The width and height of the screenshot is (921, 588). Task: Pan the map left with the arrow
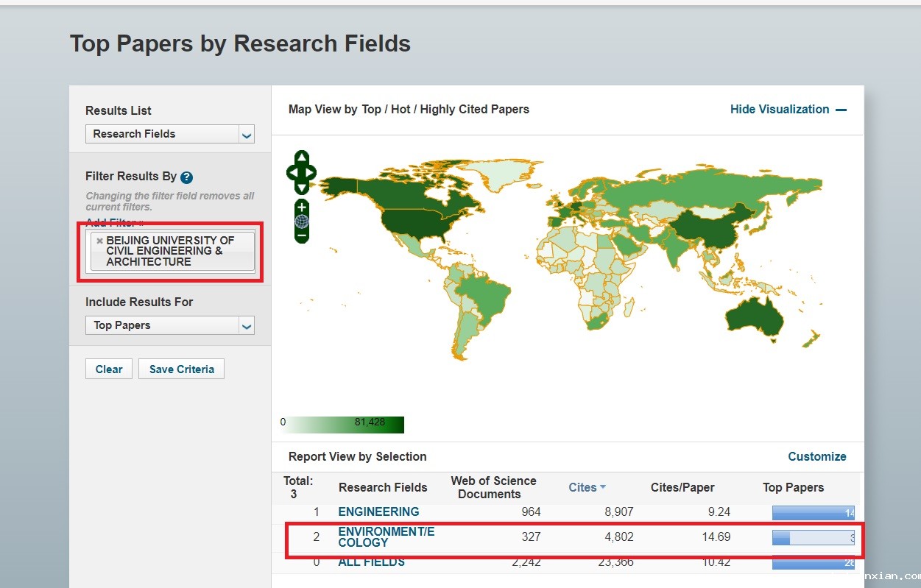[x=292, y=173]
